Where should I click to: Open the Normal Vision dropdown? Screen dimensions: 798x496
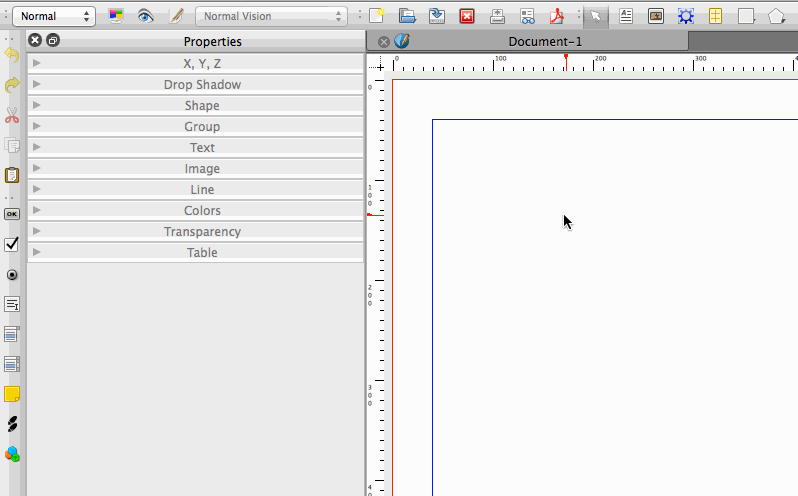271,16
